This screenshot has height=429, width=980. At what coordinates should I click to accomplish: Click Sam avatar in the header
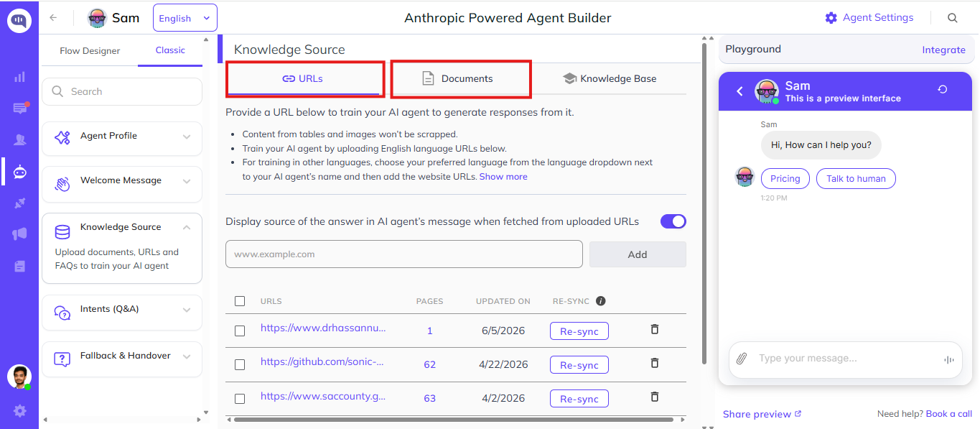pos(97,18)
